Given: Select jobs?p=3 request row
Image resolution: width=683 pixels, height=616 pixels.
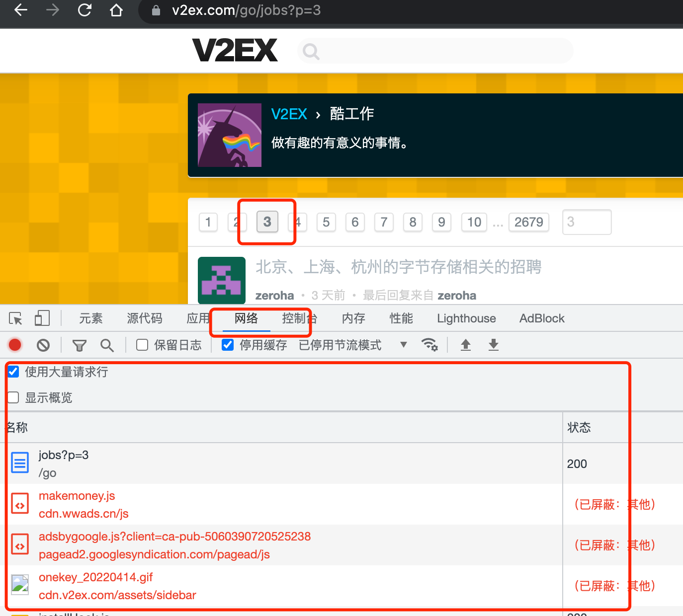Looking at the screenshot, I should point(341,463).
